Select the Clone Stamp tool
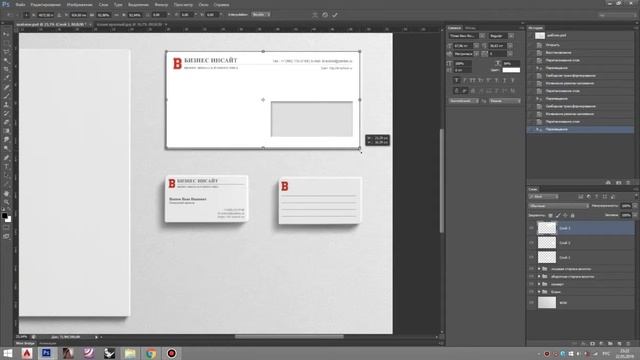640x360 pixels. tap(6, 105)
